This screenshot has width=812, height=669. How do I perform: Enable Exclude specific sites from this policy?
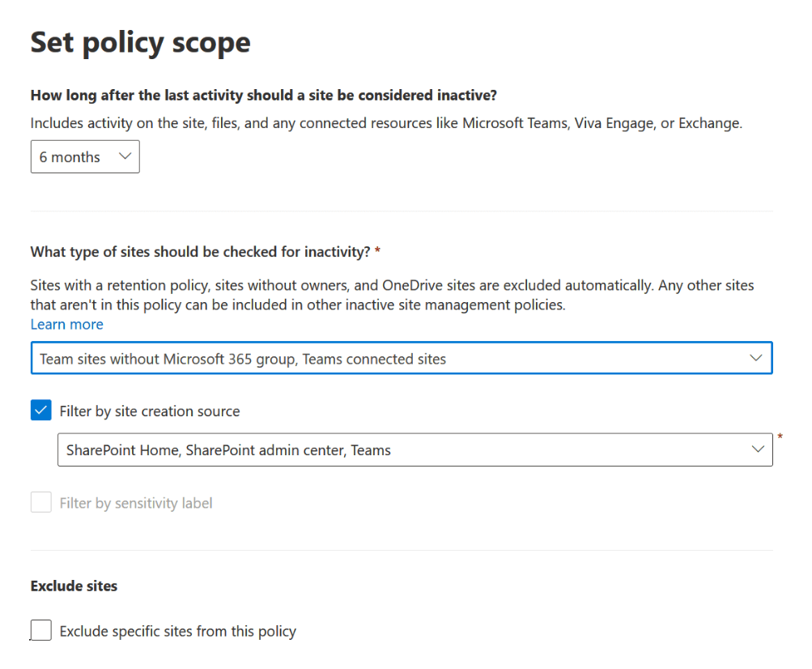(40, 629)
